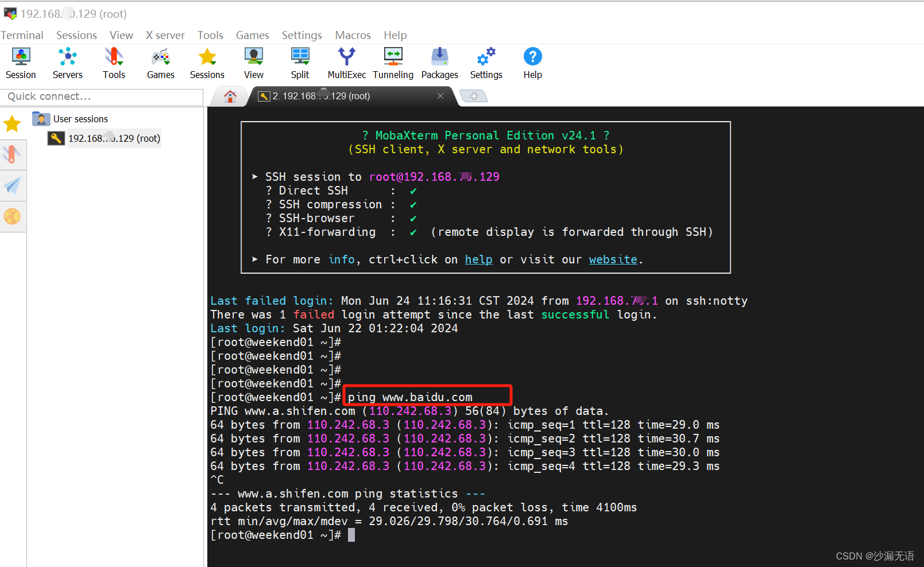Open the Tools menu

click(210, 35)
